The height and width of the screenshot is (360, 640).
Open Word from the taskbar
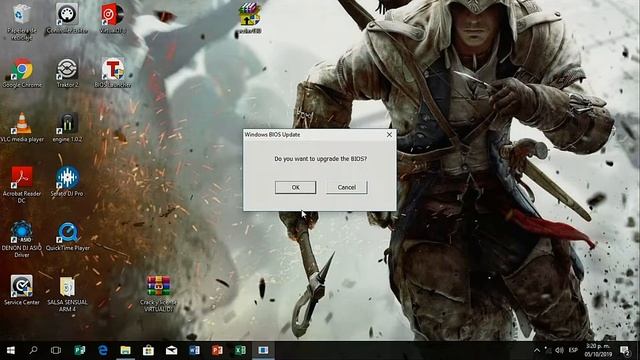pos(194,350)
